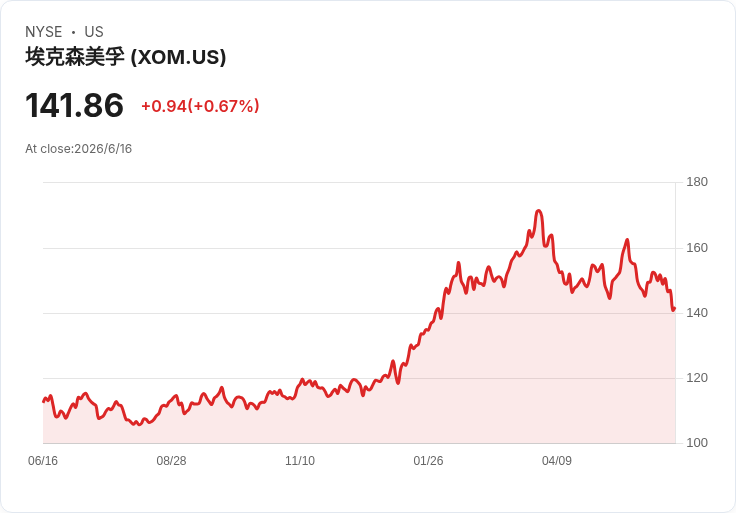The image size is (736, 513).
Task: Click the 141.86 current price
Action: coord(74,105)
